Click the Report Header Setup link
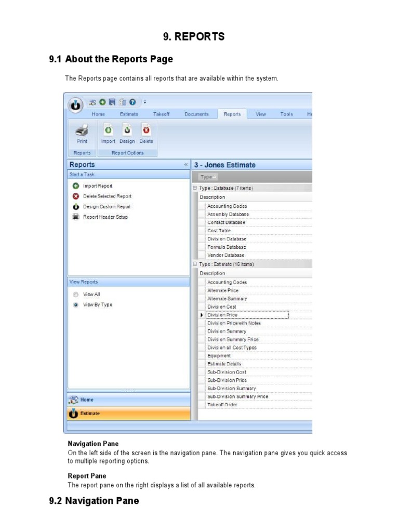Screen dimensions: 399x532 pyautogui.click(x=105, y=217)
